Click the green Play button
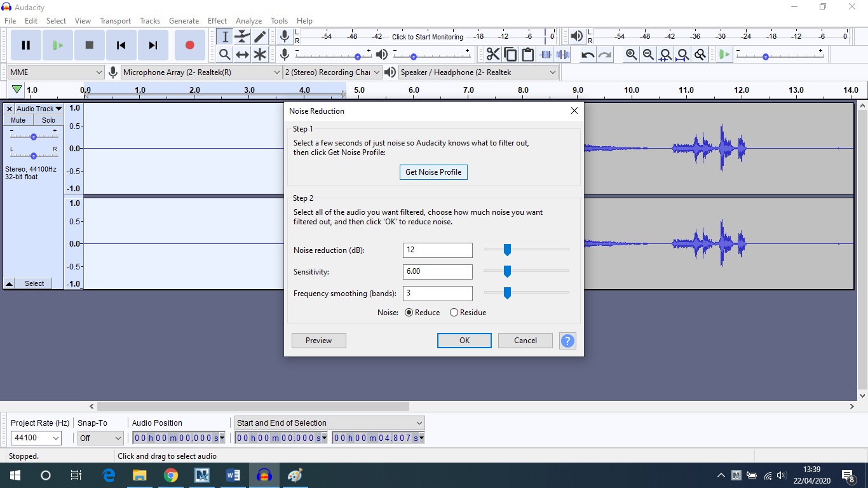 tap(58, 45)
